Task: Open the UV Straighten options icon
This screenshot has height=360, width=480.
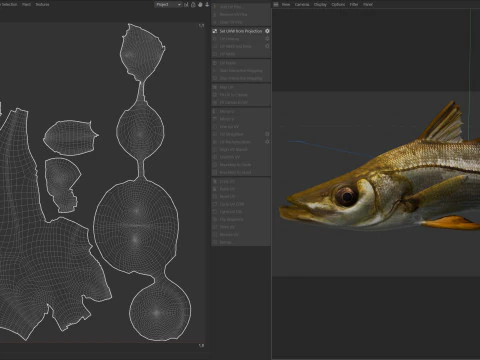Action: pyautogui.click(x=267, y=134)
